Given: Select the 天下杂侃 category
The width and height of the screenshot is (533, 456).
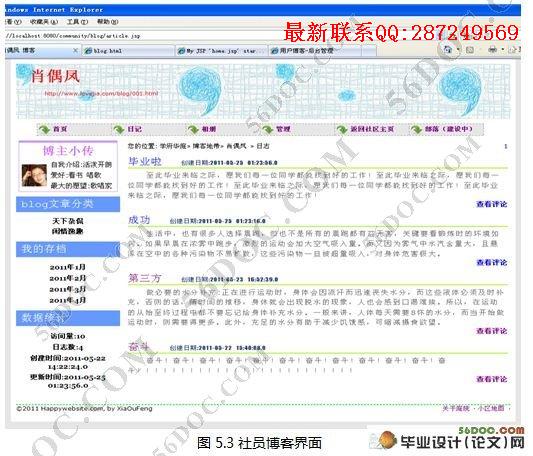Looking at the screenshot, I should [x=68, y=221].
